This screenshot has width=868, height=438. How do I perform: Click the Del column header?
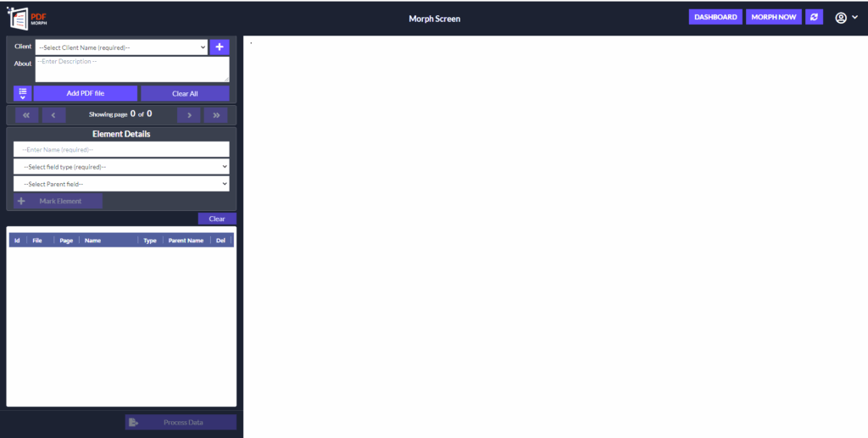point(221,241)
